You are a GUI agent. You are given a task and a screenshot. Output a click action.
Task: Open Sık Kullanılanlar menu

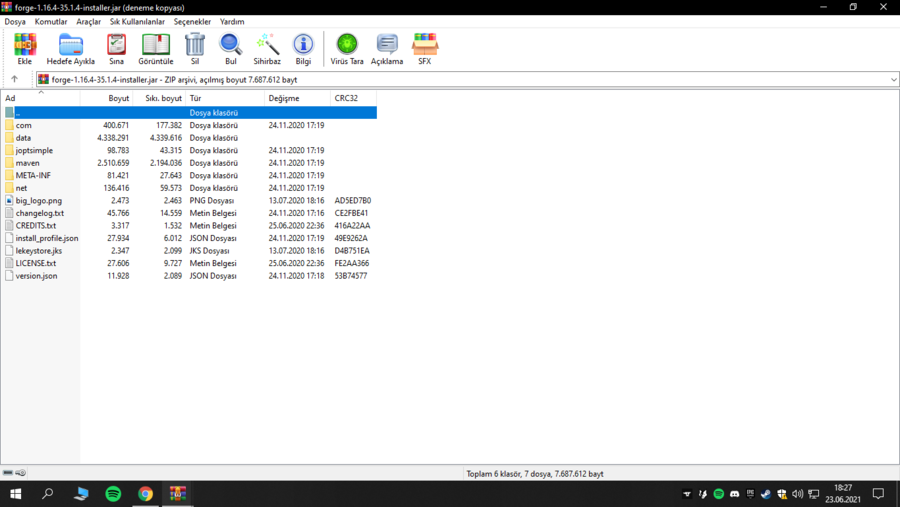pyautogui.click(x=137, y=21)
